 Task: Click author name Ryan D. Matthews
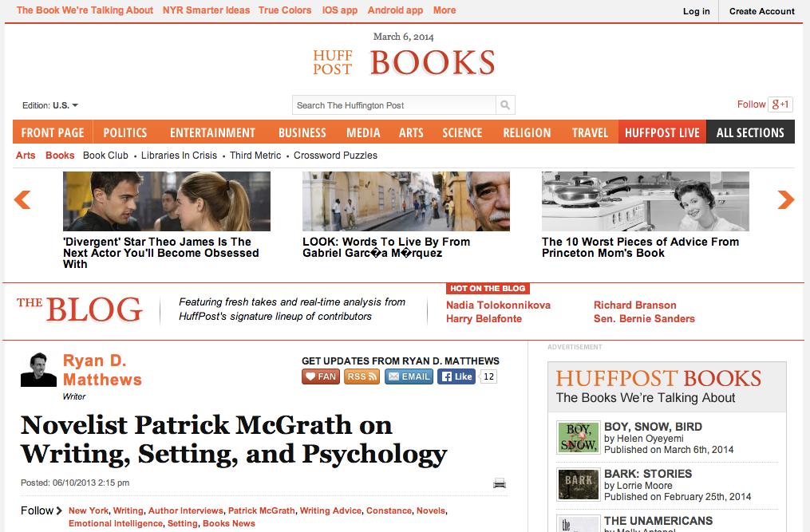click(x=102, y=370)
